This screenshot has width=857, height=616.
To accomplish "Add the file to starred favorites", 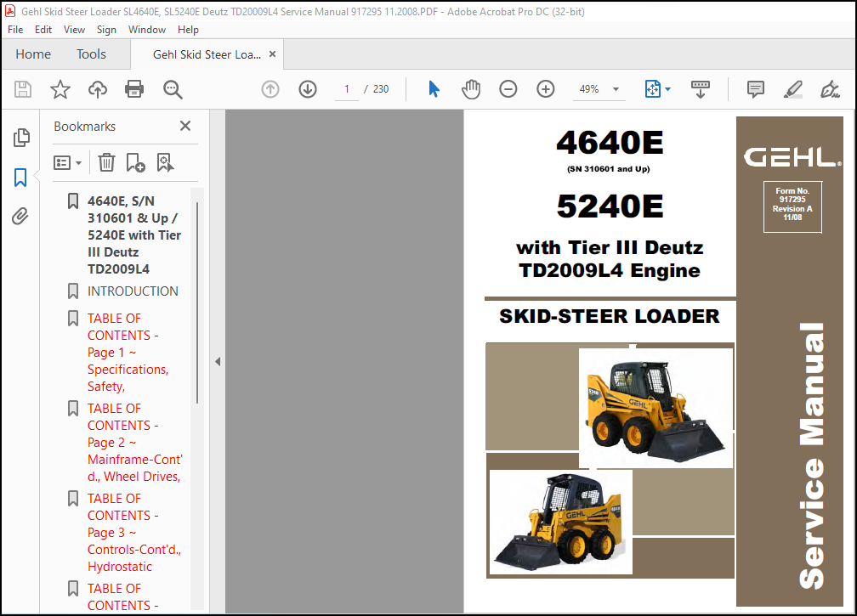I will click(x=60, y=89).
